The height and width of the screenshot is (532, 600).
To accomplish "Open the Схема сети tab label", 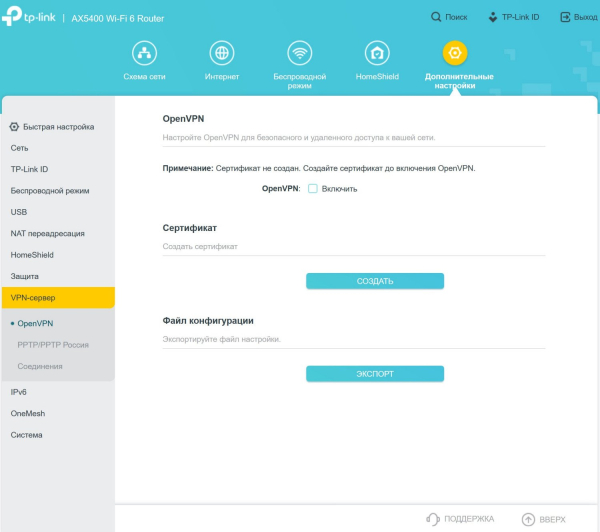I will 144,77.
